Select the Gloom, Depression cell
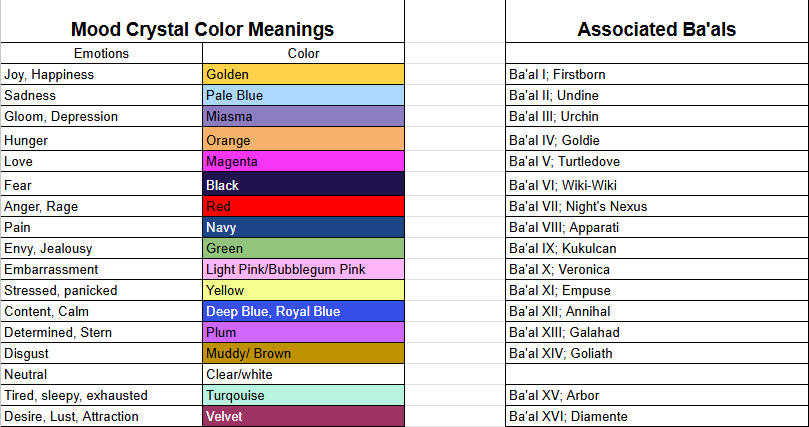809x427 pixels. (x=101, y=116)
